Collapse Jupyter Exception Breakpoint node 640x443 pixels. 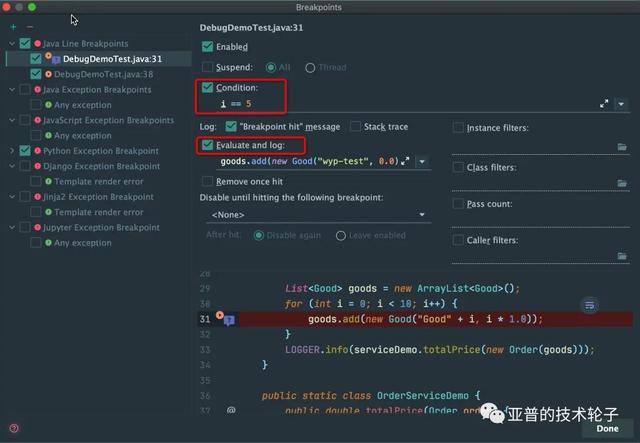coord(12,227)
